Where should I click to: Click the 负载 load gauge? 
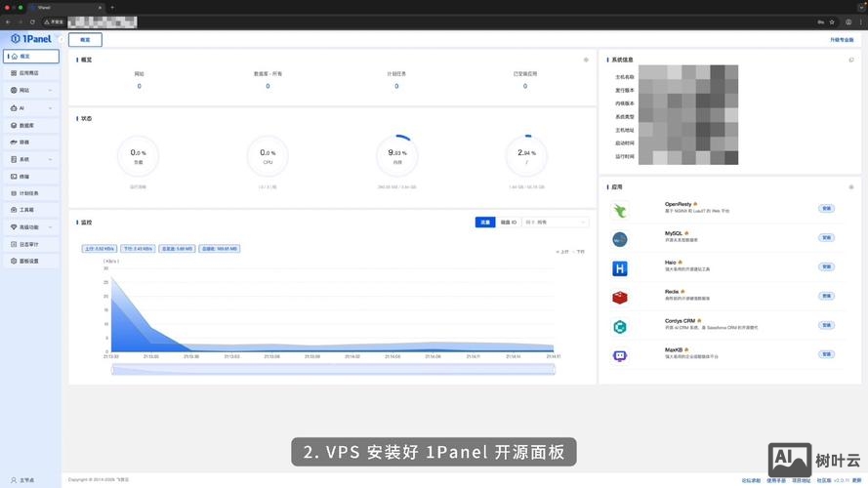pos(139,156)
